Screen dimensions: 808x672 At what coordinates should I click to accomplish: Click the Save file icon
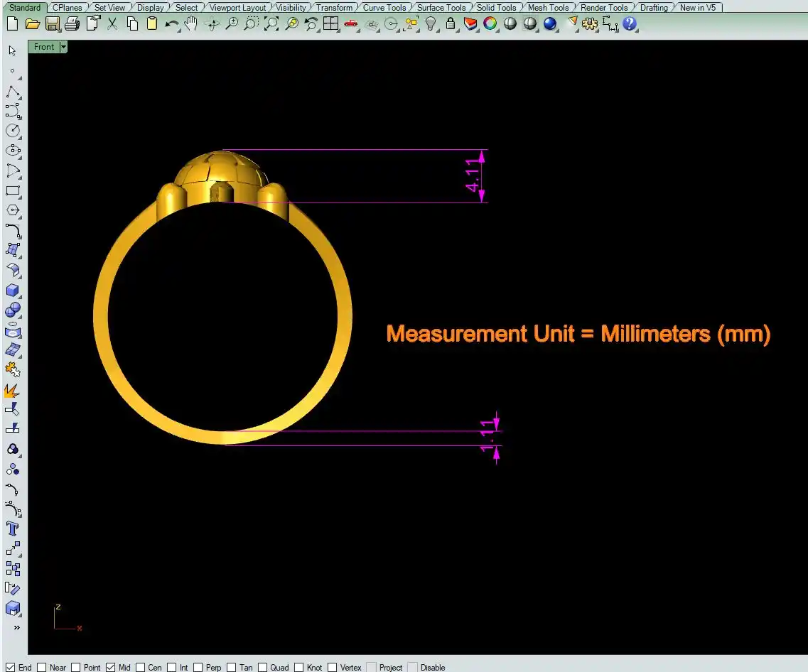52,23
